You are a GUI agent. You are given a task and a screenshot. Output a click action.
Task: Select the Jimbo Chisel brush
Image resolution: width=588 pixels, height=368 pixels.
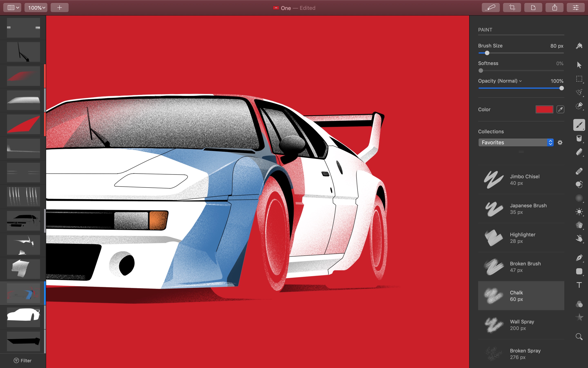521,180
